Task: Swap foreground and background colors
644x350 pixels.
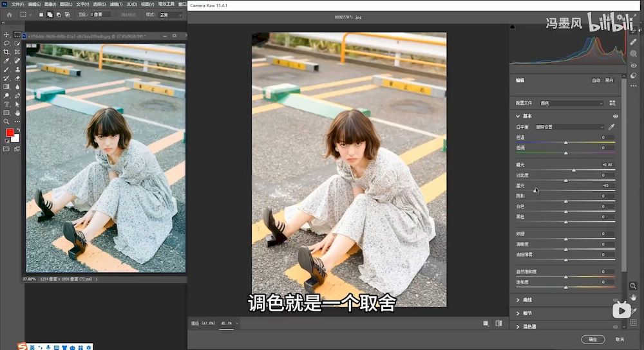Action: pos(18,130)
